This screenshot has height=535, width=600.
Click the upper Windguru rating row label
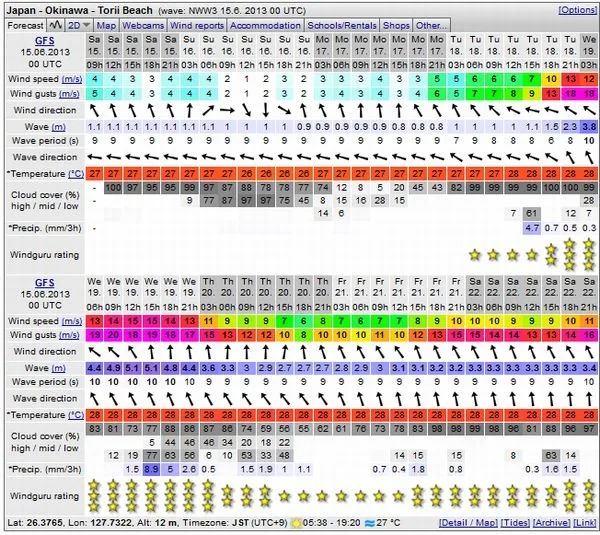coord(45,255)
